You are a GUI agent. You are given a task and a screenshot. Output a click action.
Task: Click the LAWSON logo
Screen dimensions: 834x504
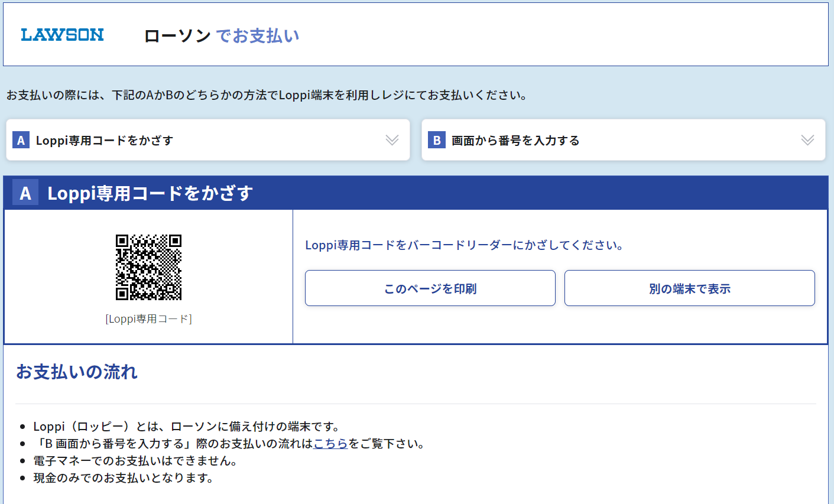click(x=62, y=35)
